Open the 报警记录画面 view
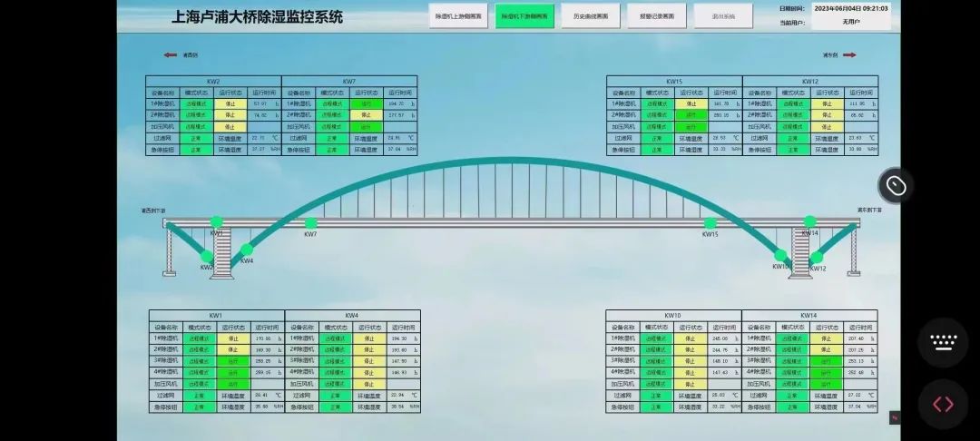 coord(657,16)
